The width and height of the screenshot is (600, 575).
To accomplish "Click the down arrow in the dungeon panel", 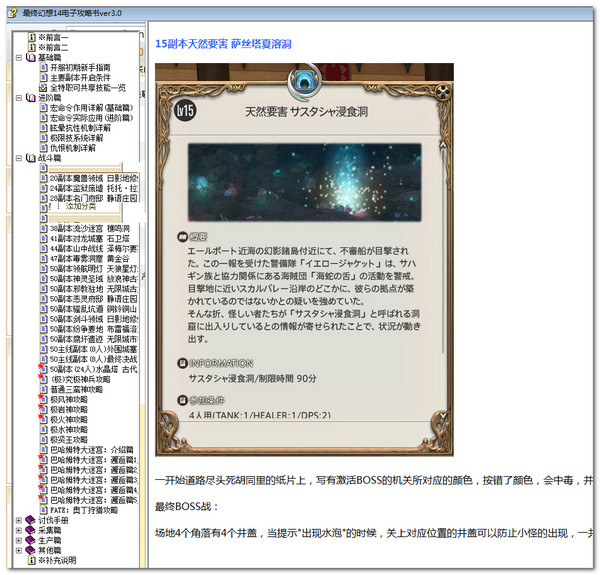I will click(443, 415).
